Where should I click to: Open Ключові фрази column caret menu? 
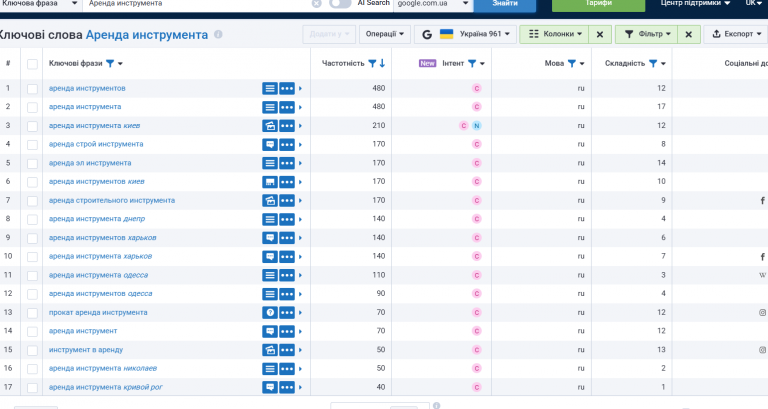tap(120, 64)
